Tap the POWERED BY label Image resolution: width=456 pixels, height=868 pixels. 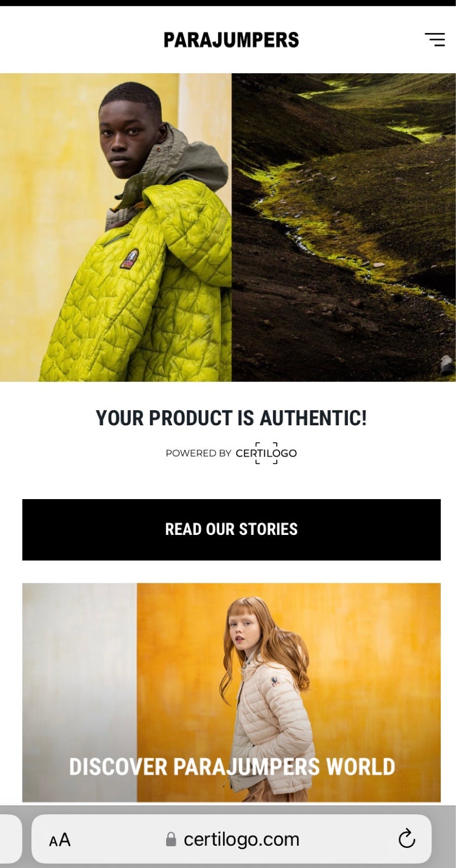tap(198, 453)
